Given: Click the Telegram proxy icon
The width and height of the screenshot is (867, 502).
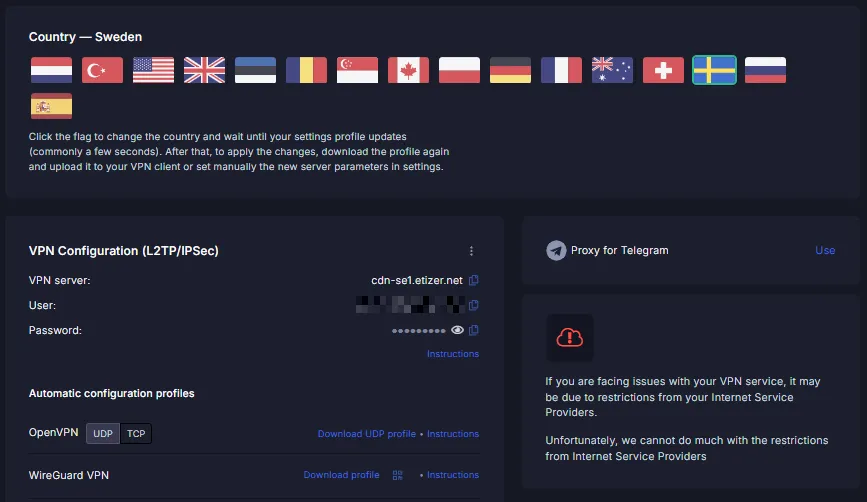Looking at the screenshot, I should tap(556, 250).
